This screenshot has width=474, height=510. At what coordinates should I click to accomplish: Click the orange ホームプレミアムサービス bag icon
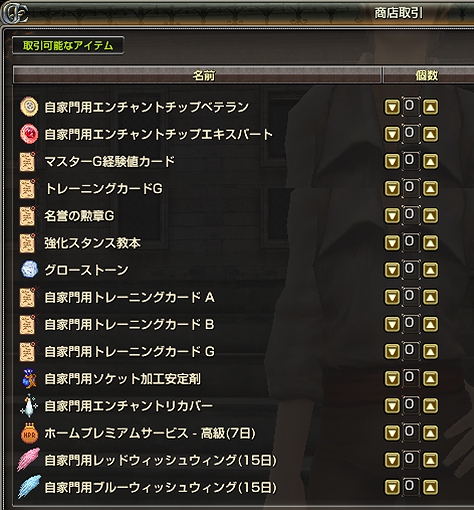29,433
